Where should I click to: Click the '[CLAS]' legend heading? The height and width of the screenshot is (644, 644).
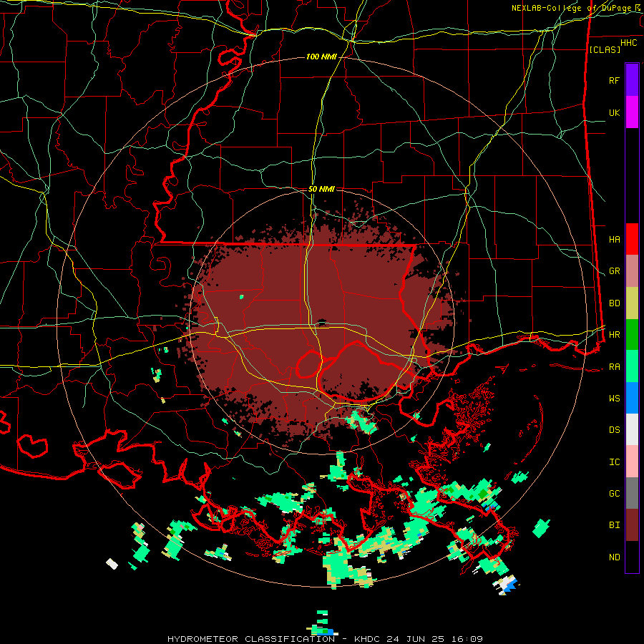coord(605,49)
